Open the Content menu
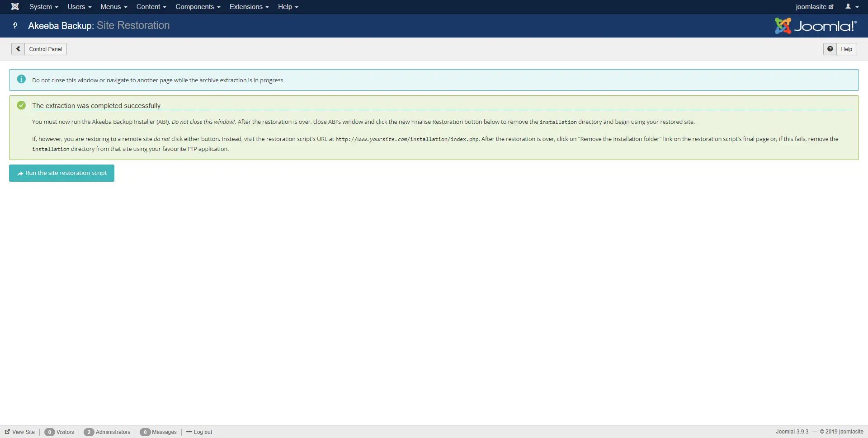 tap(151, 7)
